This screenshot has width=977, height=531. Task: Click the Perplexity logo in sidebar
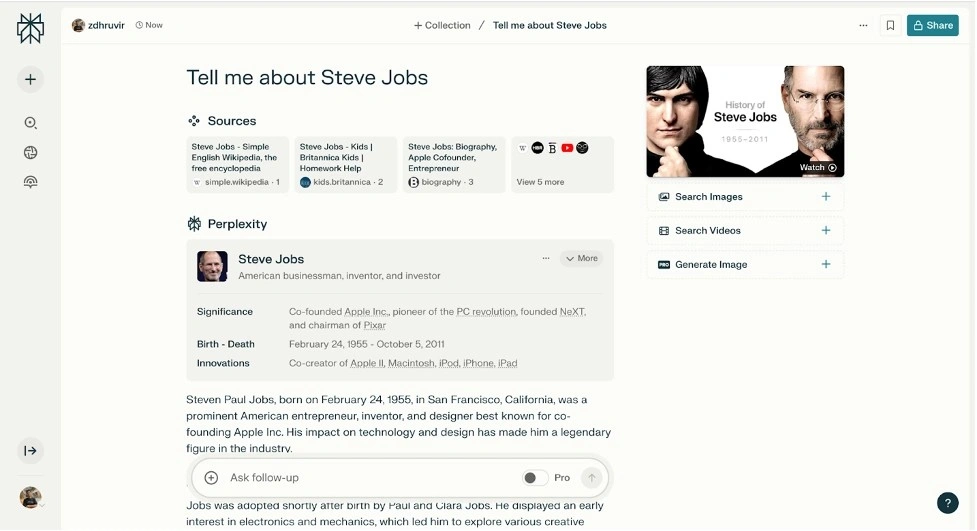click(30, 28)
